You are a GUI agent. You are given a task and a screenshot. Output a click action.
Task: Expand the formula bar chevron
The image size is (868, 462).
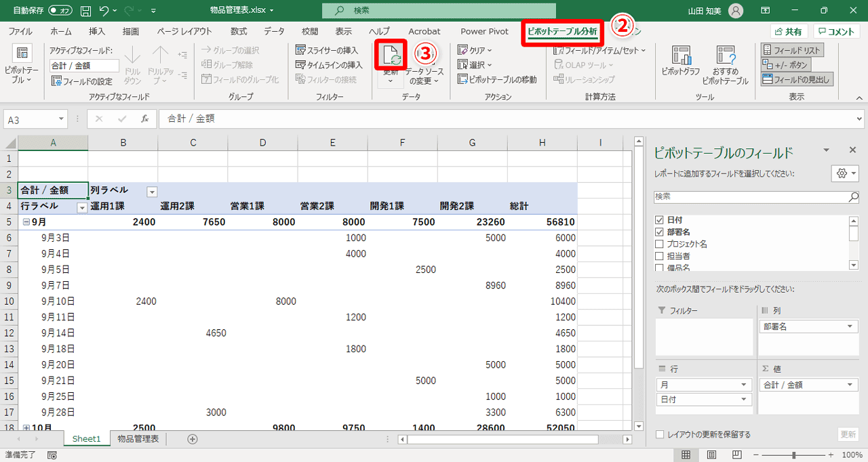[x=858, y=119]
